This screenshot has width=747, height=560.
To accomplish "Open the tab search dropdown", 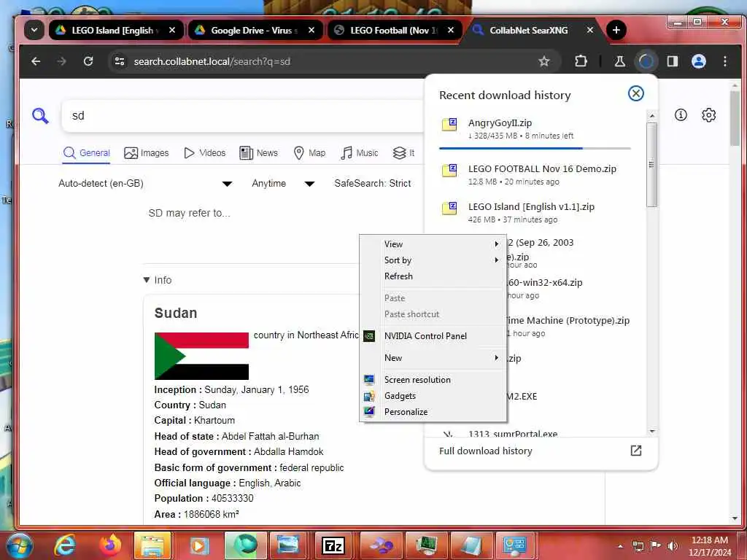I will coord(34,30).
